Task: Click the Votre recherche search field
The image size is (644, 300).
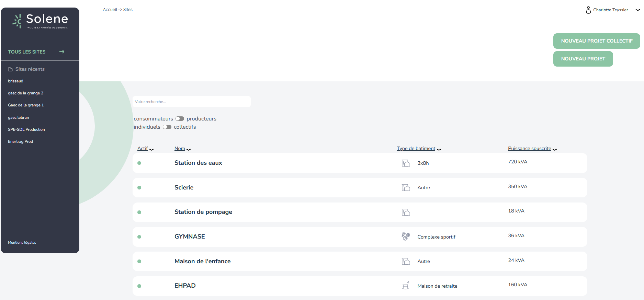Action: pos(191,102)
